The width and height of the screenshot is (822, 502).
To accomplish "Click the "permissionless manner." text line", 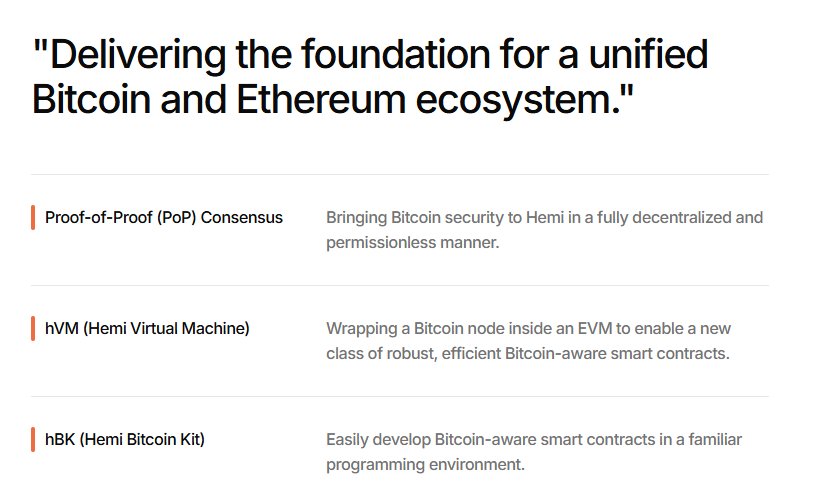I will pyautogui.click(x=412, y=243).
